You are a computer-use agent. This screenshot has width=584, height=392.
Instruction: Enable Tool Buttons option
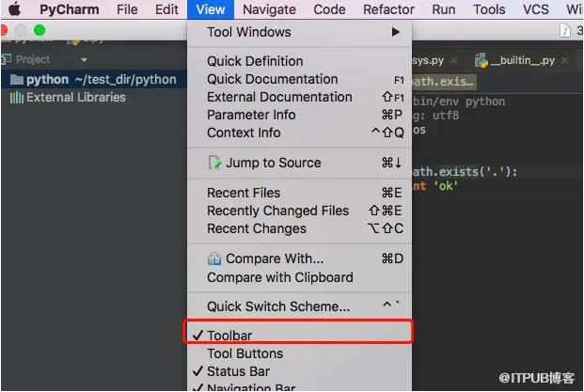pyautogui.click(x=299, y=353)
